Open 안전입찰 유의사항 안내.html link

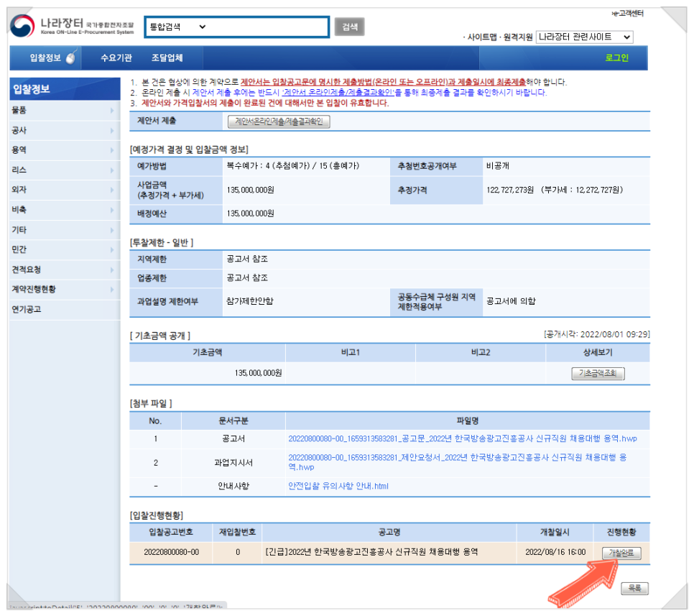(x=338, y=486)
